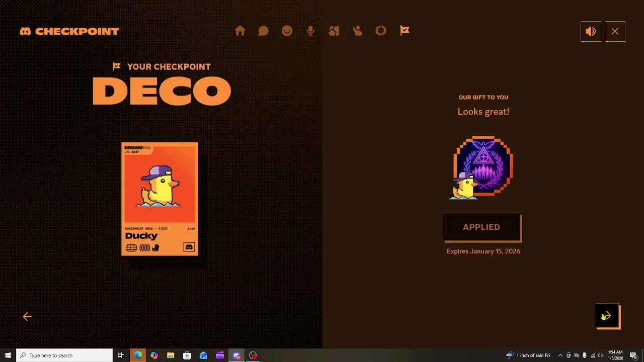Open the Windows Start menu
This screenshot has width=644, height=362.
click(8, 355)
